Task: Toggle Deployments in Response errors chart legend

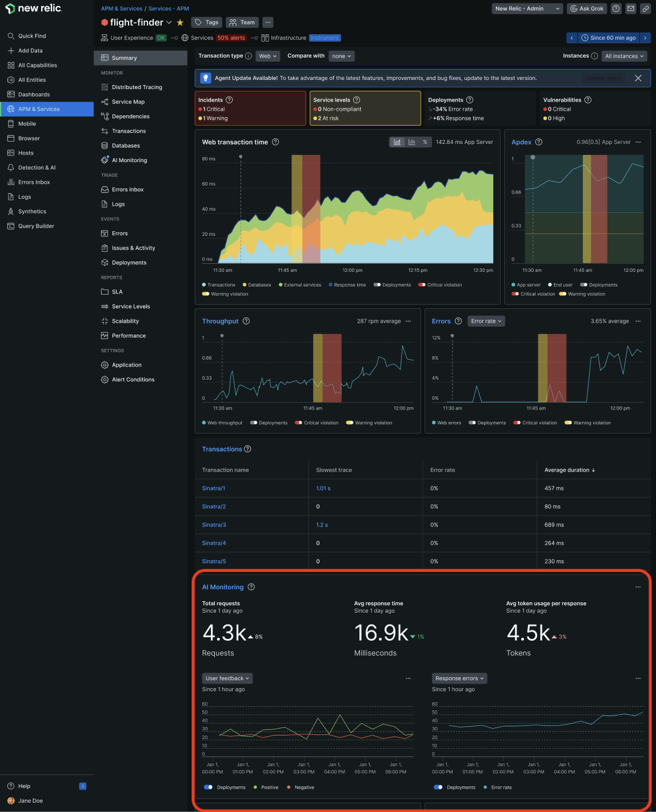Action: click(x=438, y=787)
